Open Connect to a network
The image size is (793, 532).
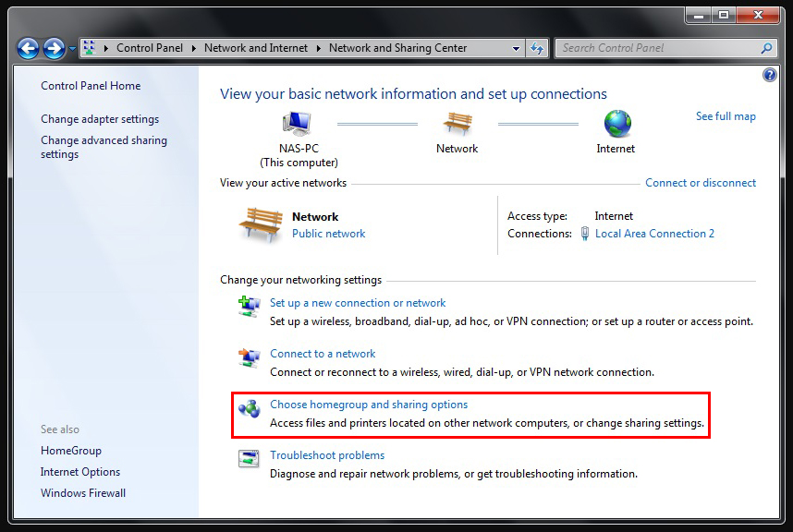[x=323, y=354]
